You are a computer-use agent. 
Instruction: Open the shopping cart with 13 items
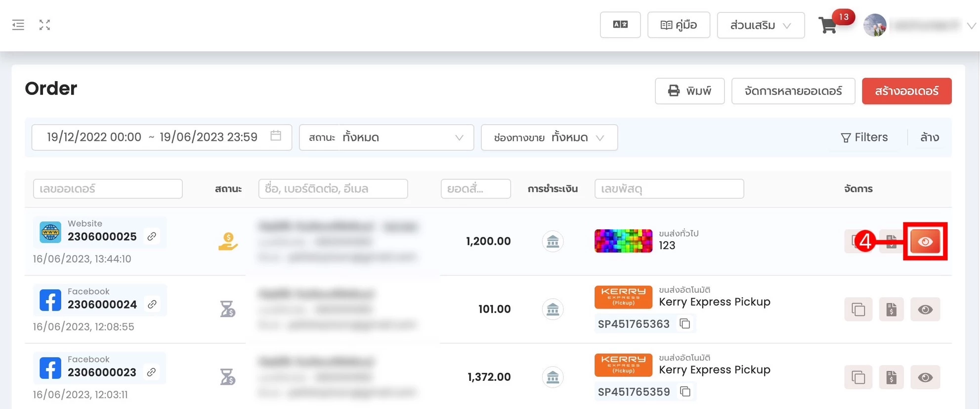click(x=828, y=25)
